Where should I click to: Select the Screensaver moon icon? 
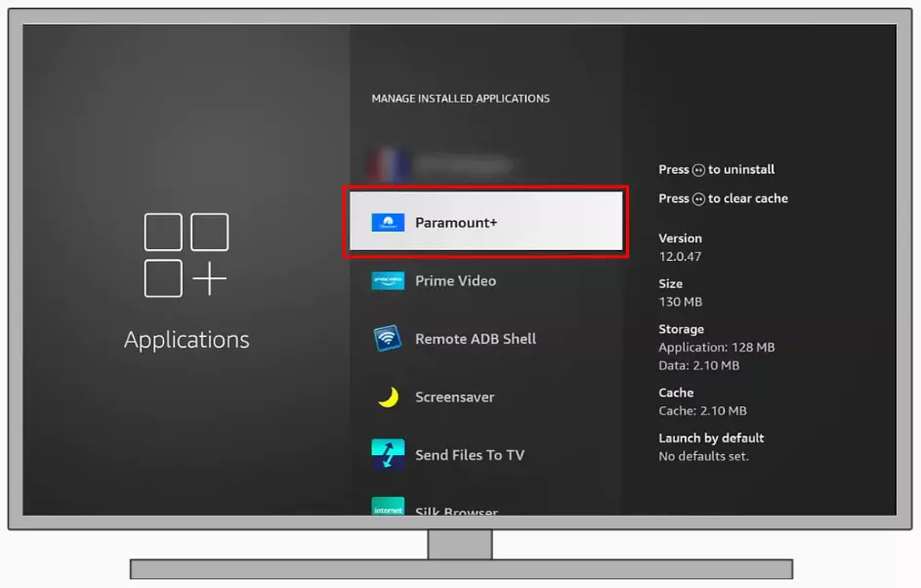coord(388,398)
